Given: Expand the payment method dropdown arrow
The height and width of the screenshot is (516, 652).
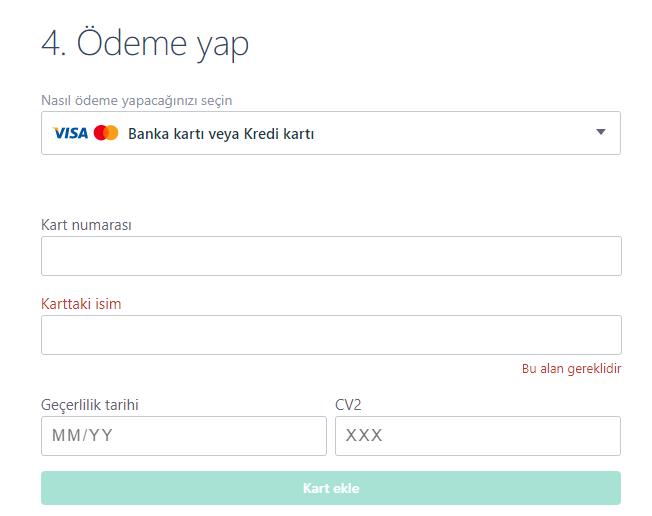Looking at the screenshot, I should pos(601,132).
